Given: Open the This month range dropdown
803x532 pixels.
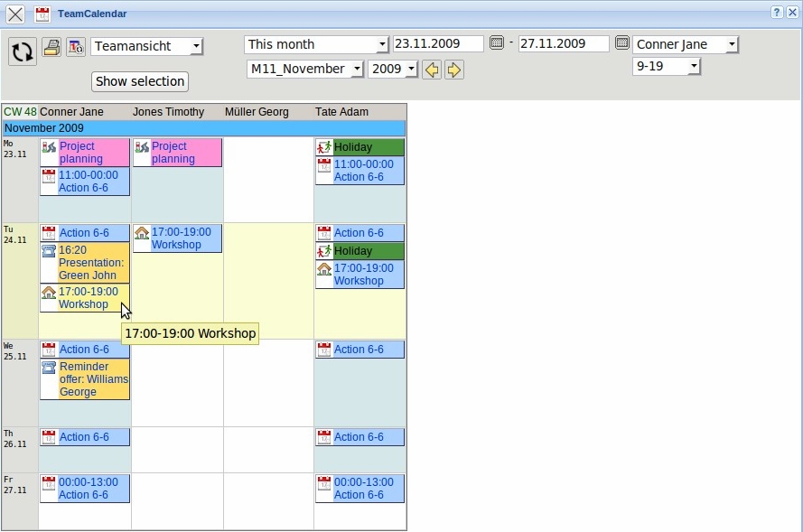Looking at the screenshot, I should click(316, 44).
